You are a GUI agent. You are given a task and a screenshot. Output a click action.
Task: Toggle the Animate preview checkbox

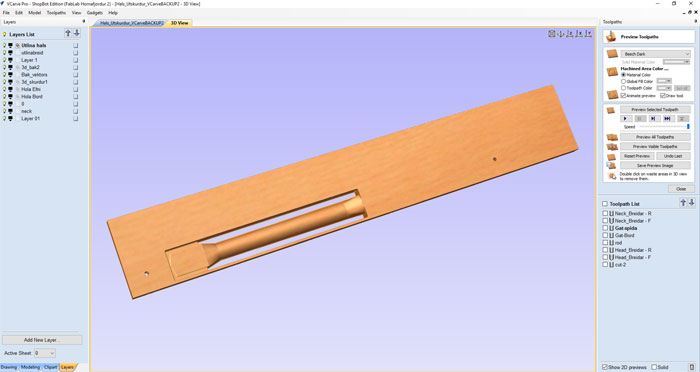(623, 96)
